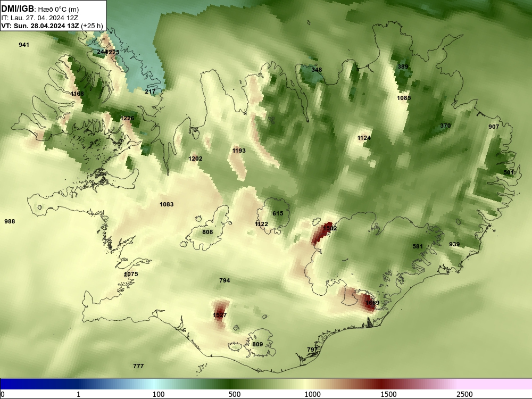Click the 348 value label

(x=317, y=70)
